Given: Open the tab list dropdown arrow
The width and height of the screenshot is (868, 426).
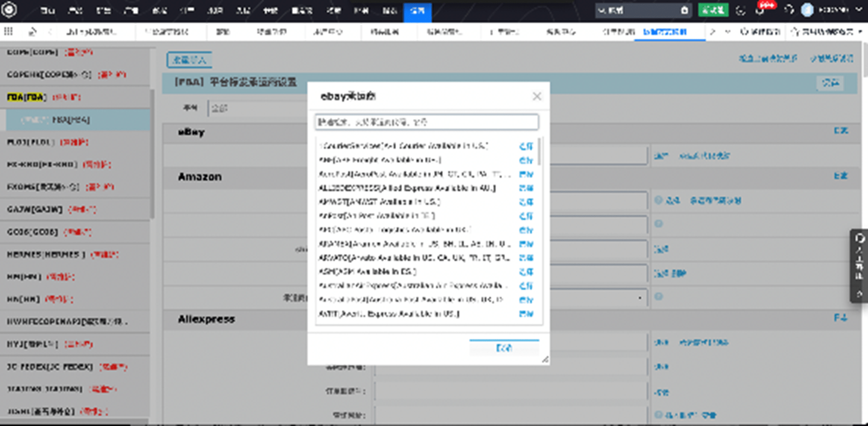Looking at the screenshot, I should [x=728, y=32].
